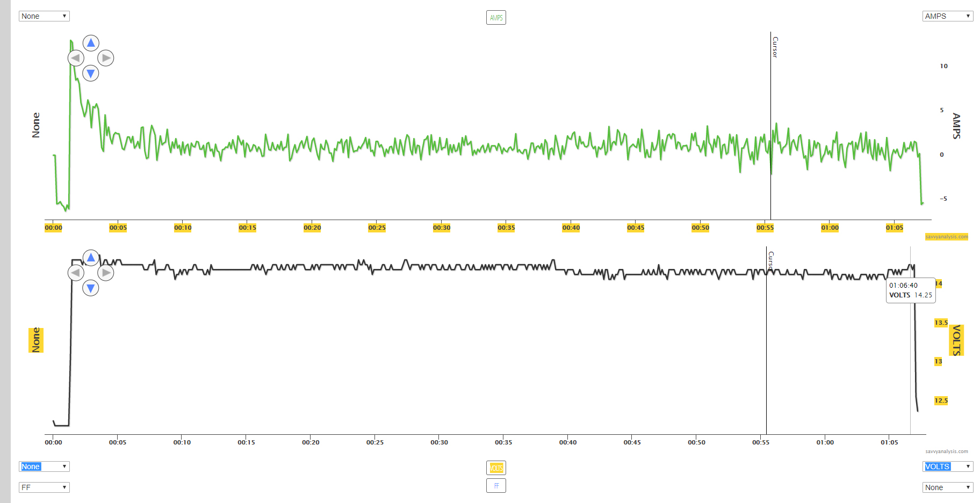This screenshot has width=980, height=503.
Task: Pan the VOLTS chart down with the down arrow
Action: click(x=91, y=288)
